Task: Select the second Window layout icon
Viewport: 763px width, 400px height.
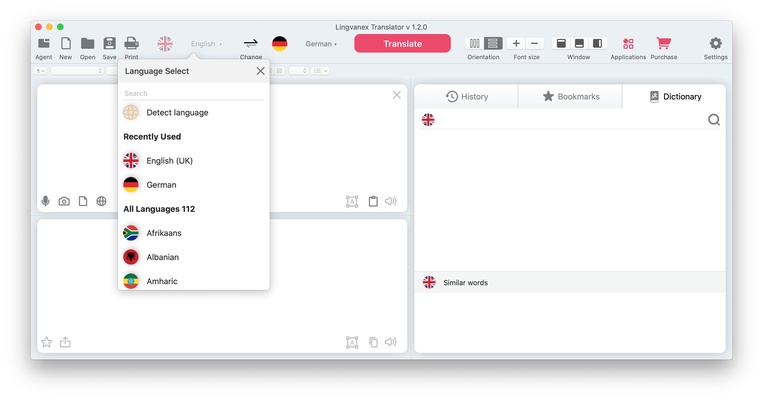Action: 579,43
